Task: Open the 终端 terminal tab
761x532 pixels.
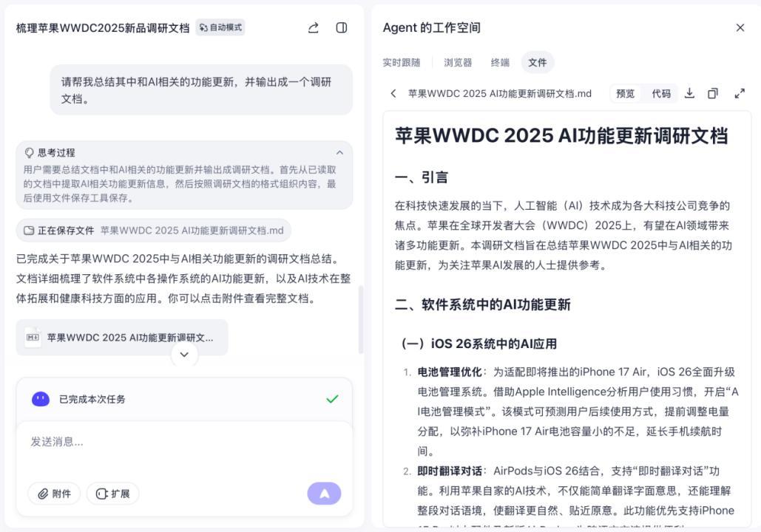Action: coord(500,62)
